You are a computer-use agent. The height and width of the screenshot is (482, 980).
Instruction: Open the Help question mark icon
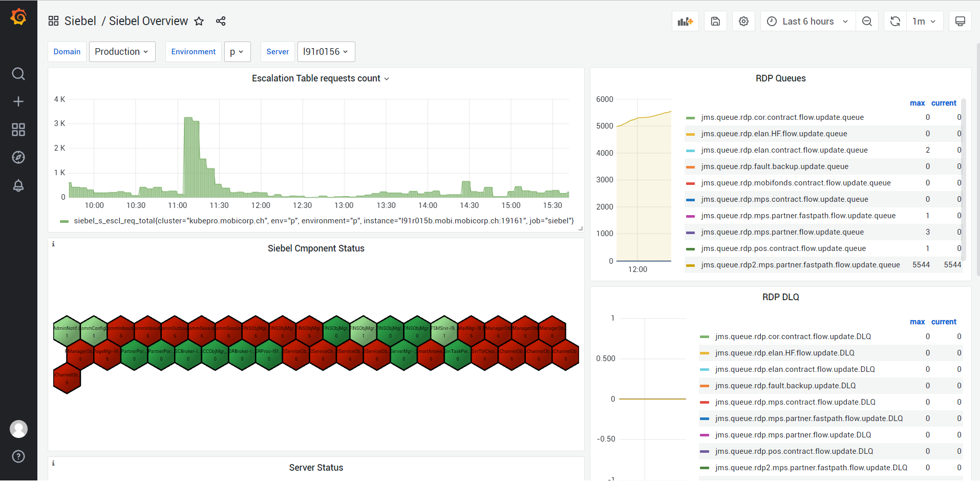pyautogui.click(x=18, y=456)
